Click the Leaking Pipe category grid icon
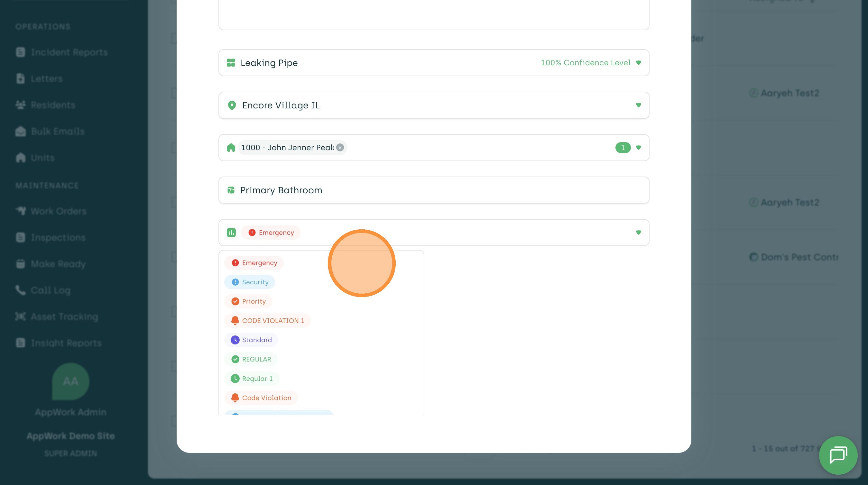The height and width of the screenshot is (485, 868). tap(231, 63)
